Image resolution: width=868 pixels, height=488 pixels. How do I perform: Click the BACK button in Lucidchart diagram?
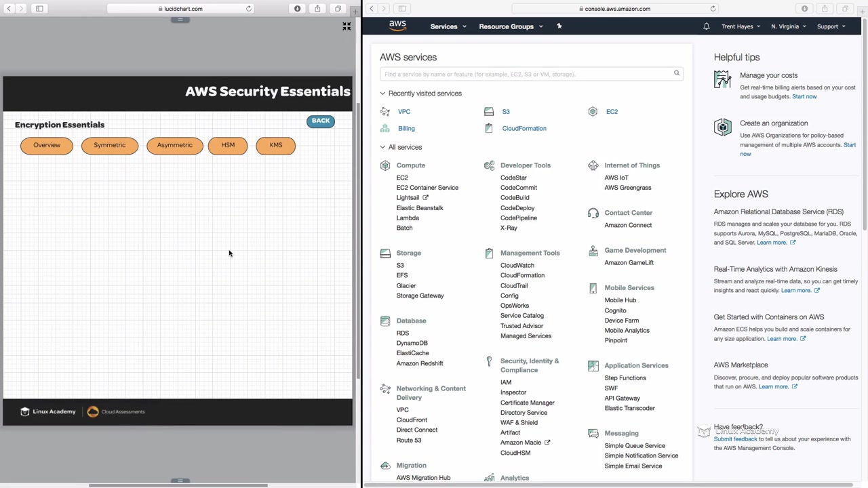pyautogui.click(x=321, y=121)
